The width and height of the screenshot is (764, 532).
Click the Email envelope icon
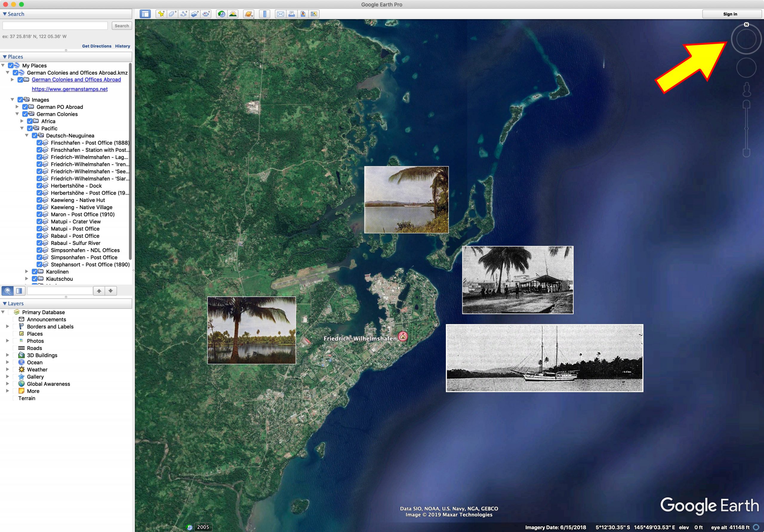[x=281, y=14]
